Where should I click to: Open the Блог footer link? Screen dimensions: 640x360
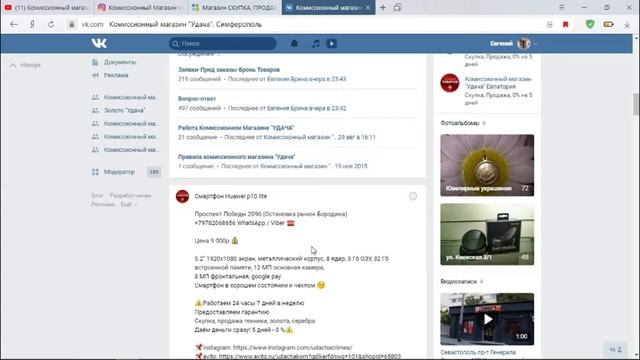pyautogui.click(x=97, y=196)
